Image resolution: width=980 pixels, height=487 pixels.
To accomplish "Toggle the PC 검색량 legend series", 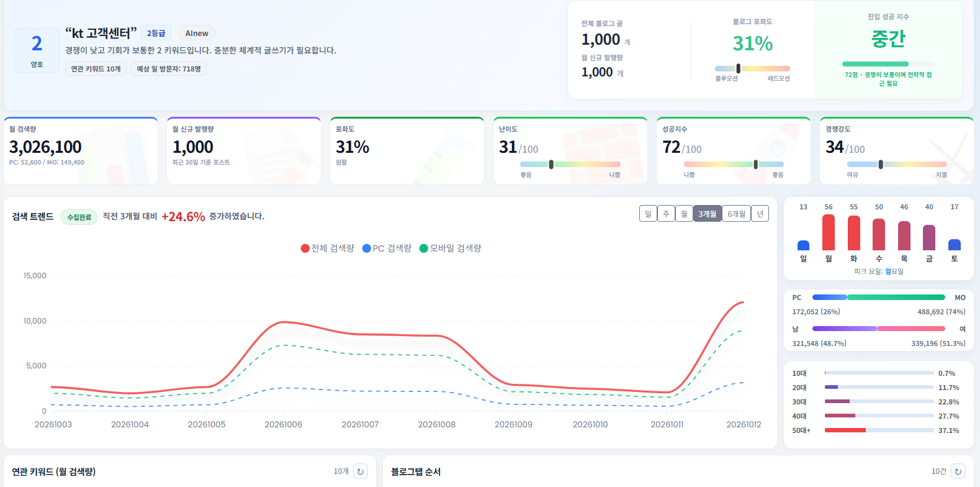I will click(x=387, y=248).
